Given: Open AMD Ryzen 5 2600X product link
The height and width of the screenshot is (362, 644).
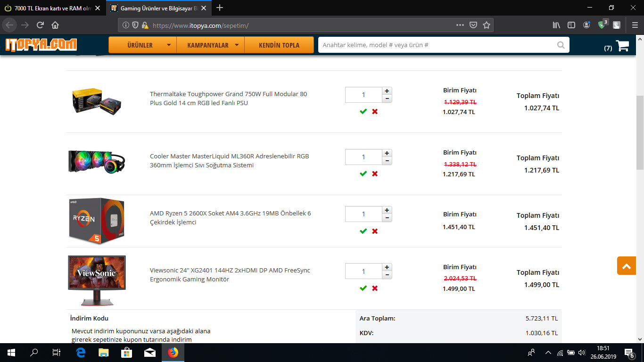Looking at the screenshot, I should [x=231, y=218].
